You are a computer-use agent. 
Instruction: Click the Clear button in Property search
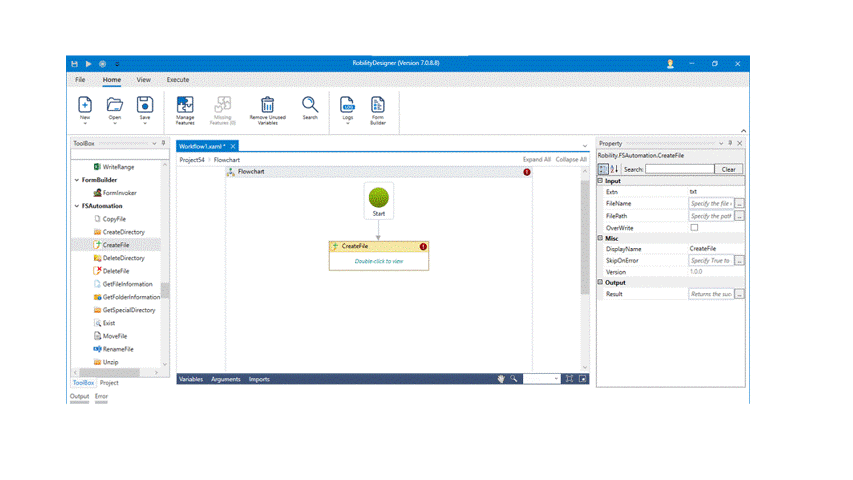tap(728, 169)
